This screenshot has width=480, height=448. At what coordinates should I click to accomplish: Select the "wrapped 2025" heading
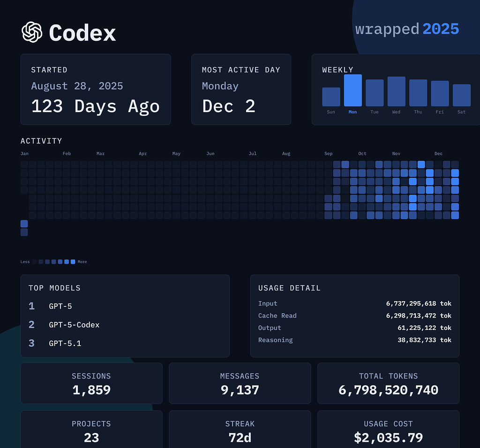point(407,29)
